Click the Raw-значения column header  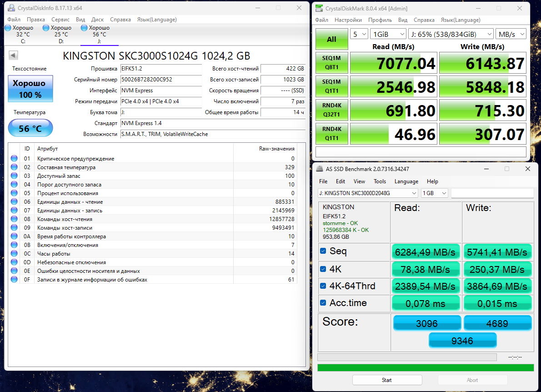tap(277, 149)
